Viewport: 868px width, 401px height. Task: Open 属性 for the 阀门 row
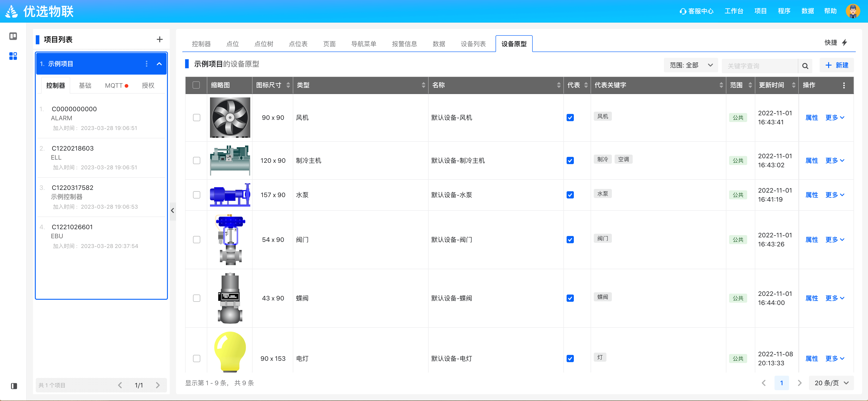[x=811, y=240]
